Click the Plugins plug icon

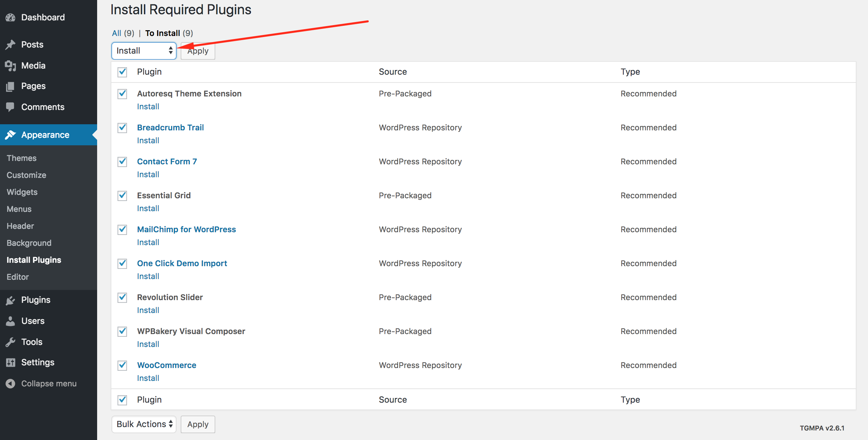pos(11,300)
